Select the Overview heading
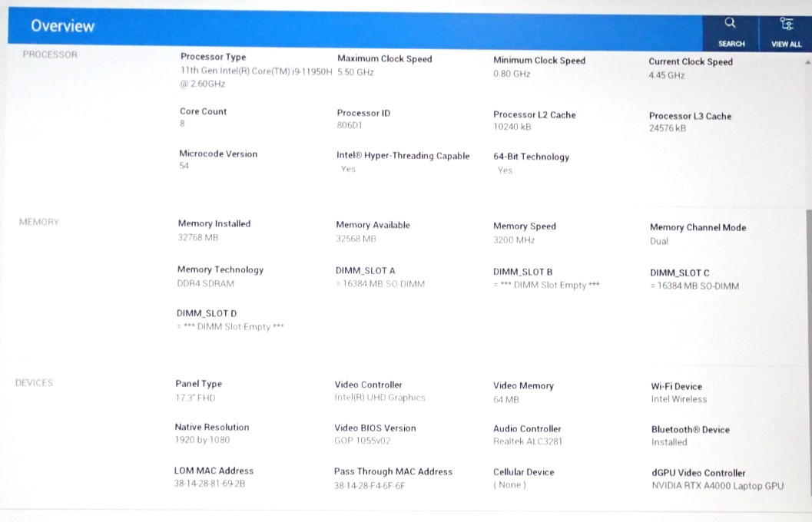 pos(63,26)
